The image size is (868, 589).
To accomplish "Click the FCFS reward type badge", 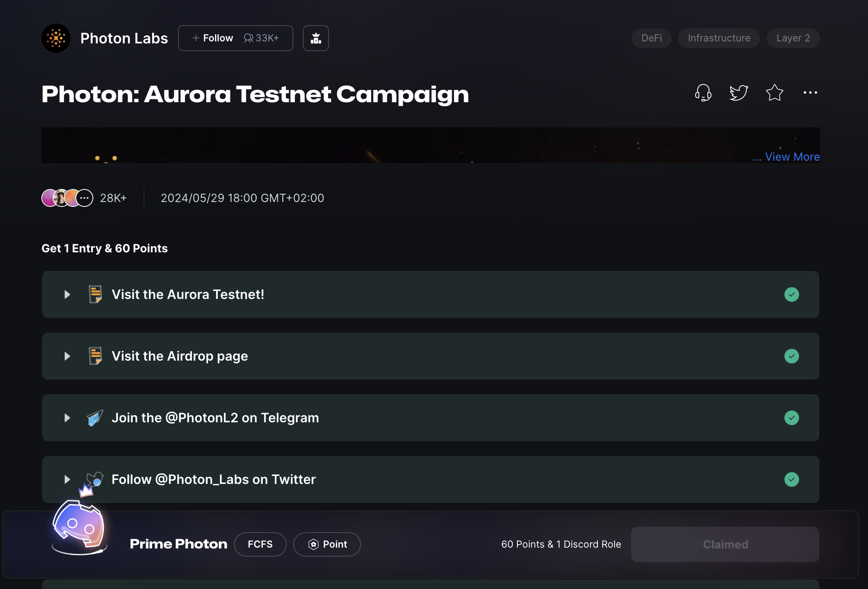I will [260, 544].
